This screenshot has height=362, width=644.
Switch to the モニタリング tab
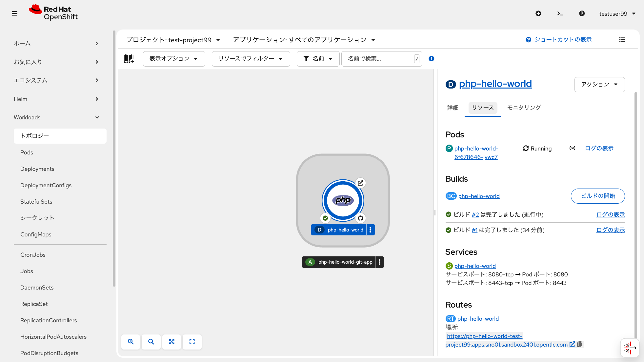[524, 108]
